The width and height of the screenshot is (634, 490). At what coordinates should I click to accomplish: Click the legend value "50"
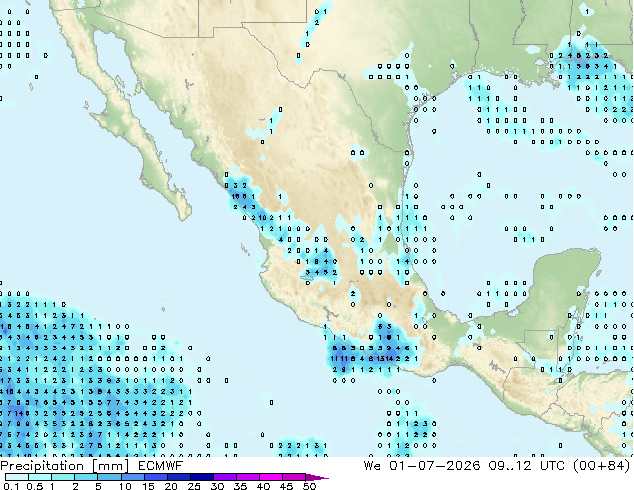[309, 486]
